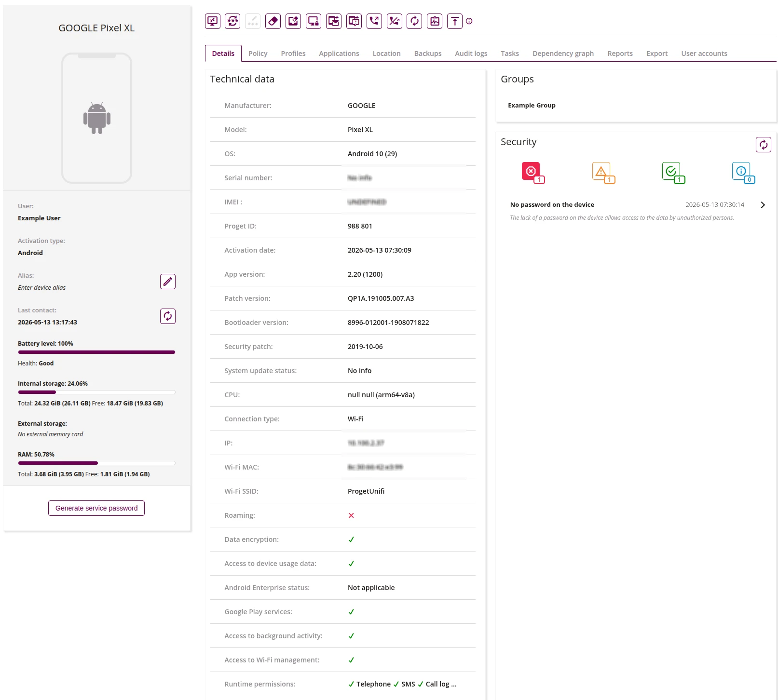Edit the device alias with pencil icon
The image size is (778, 700).
pos(168,282)
